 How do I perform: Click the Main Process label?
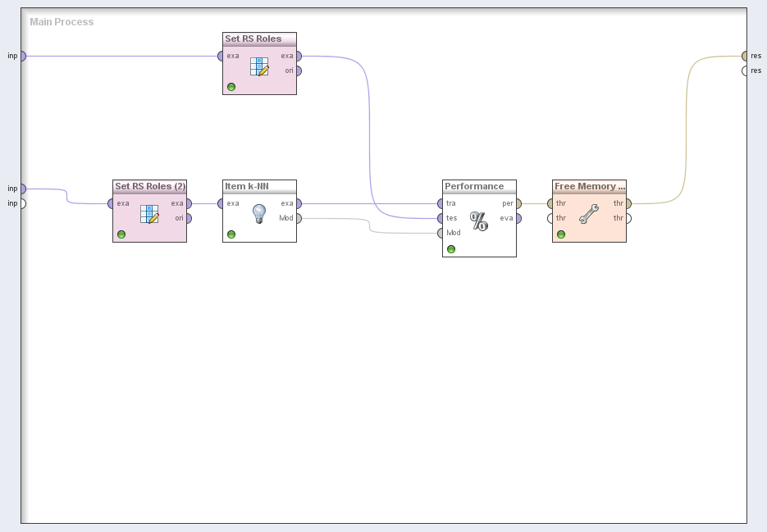[x=62, y=22]
